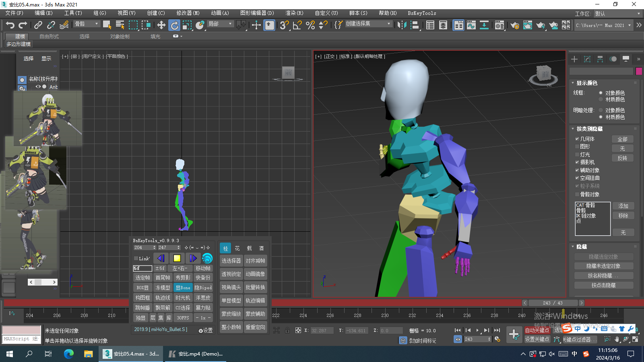
Task: Click Select and Place tool icon
Action: pyautogui.click(x=200, y=25)
